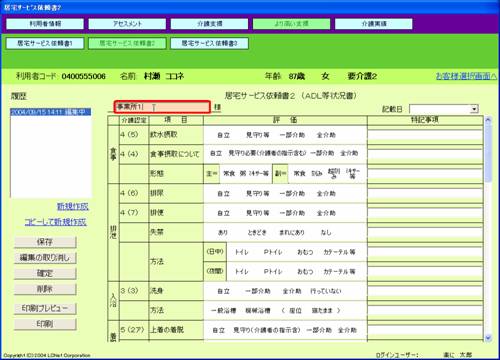Choose 全介助 for 食事摂取について

click(x=349, y=153)
